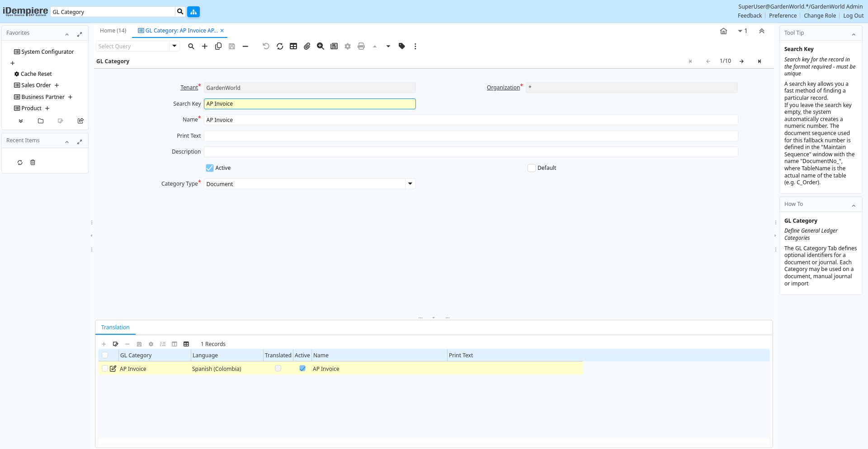Collapse the Tool Tip panel
Screen dimensions: 868x449
coord(854,34)
